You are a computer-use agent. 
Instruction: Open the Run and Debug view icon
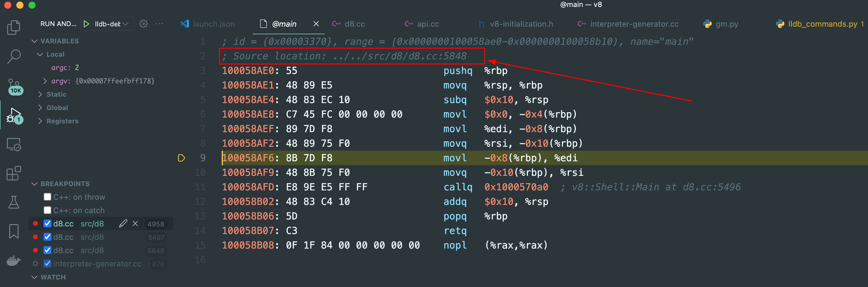click(14, 115)
